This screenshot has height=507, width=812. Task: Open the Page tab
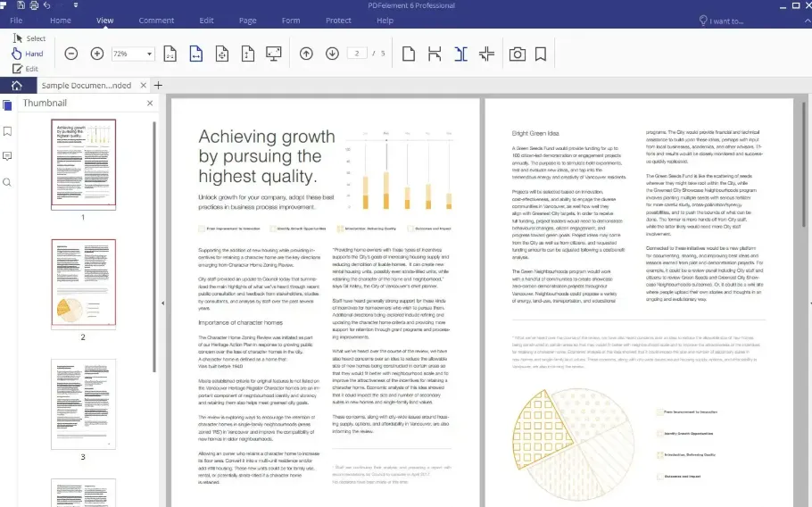click(247, 21)
